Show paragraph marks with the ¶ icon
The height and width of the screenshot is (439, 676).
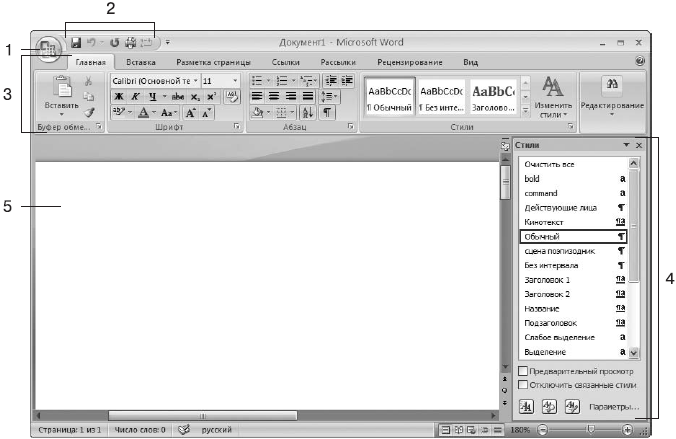coord(328,113)
